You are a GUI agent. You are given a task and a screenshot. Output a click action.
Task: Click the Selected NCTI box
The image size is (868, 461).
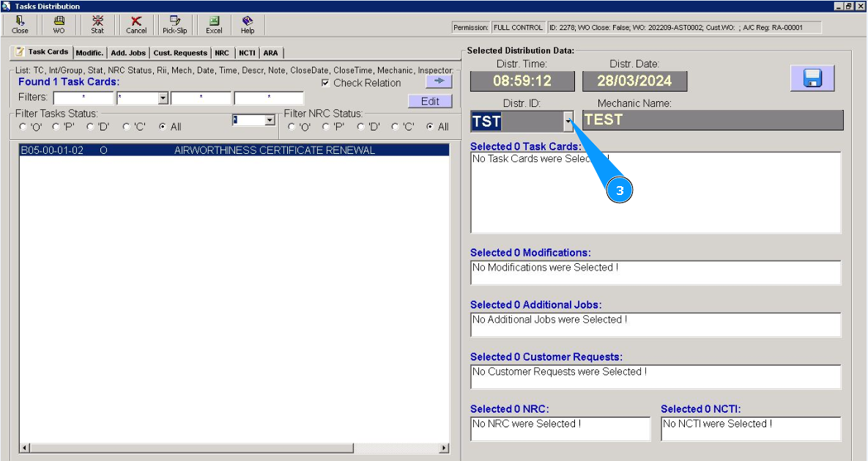click(752, 429)
